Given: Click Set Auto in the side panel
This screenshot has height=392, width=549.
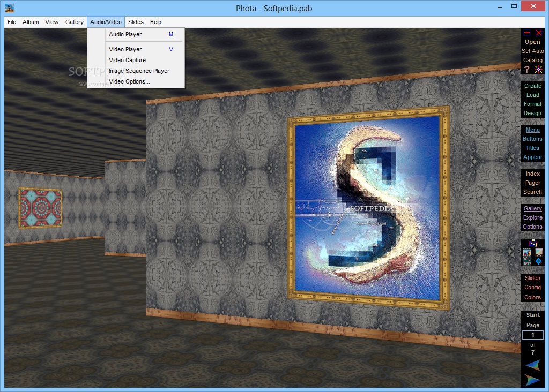Looking at the screenshot, I should 532,51.
